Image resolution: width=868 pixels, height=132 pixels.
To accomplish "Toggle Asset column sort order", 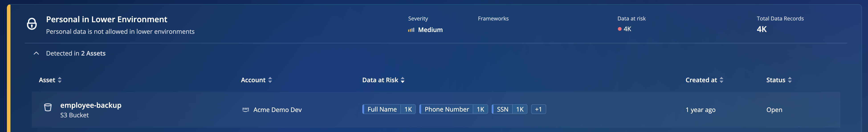I will 60,80.
